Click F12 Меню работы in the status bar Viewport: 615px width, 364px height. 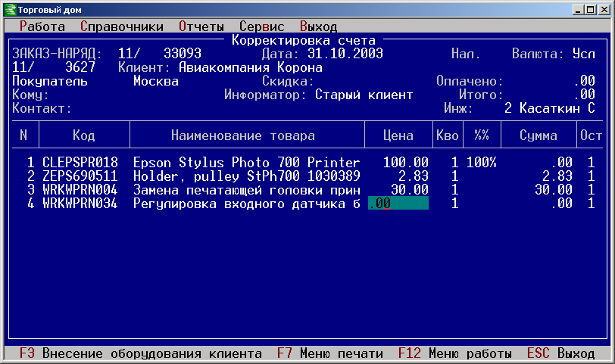454,353
